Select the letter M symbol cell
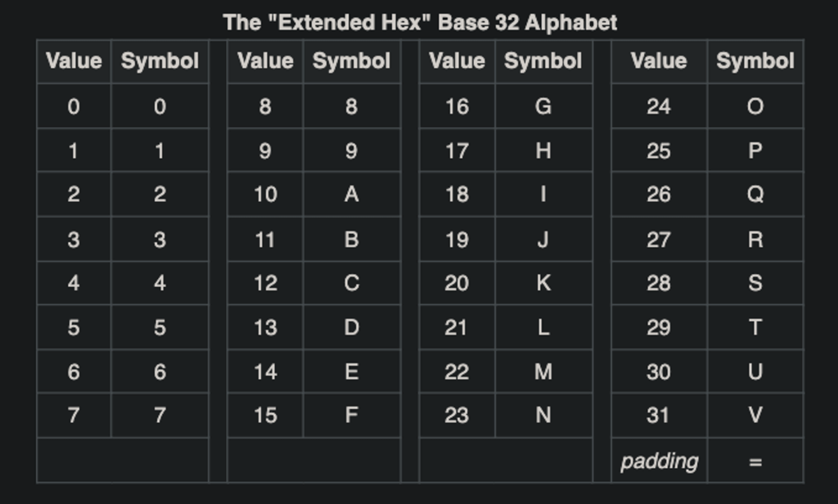The image size is (838, 504). [x=543, y=371]
